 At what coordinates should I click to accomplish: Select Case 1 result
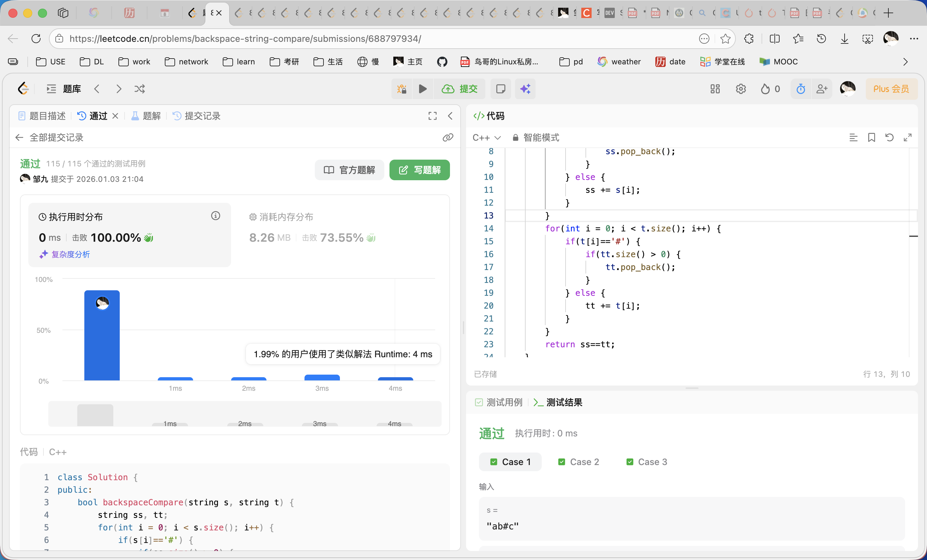[x=510, y=462]
